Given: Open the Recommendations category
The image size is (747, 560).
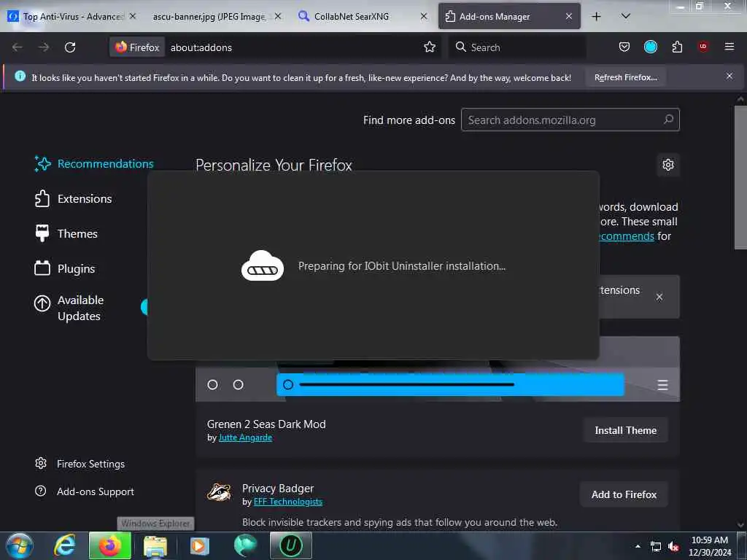Looking at the screenshot, I should tap(94, 164).
